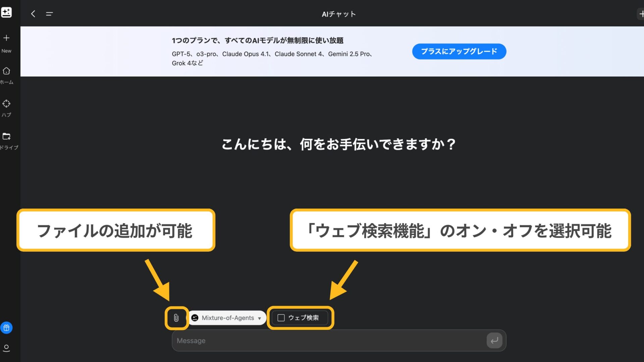Screen dimensions: 644x362
Task: Open the ドライブ drive folder icon
Action: tap(6, 136)
